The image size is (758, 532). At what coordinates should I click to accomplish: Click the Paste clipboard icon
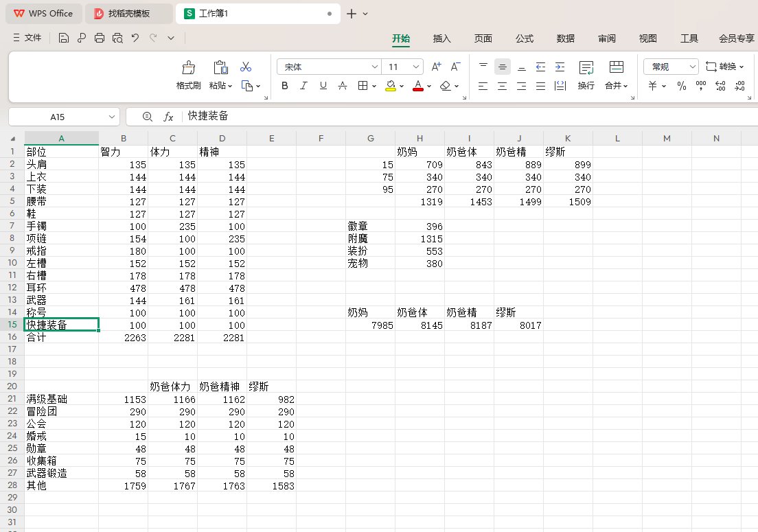[220, 67]
